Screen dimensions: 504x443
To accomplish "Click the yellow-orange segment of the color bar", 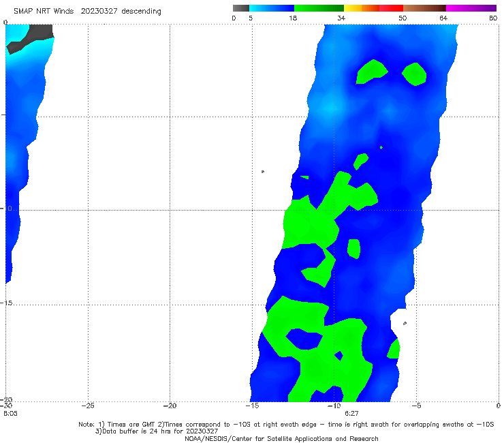I will point(362,8).
